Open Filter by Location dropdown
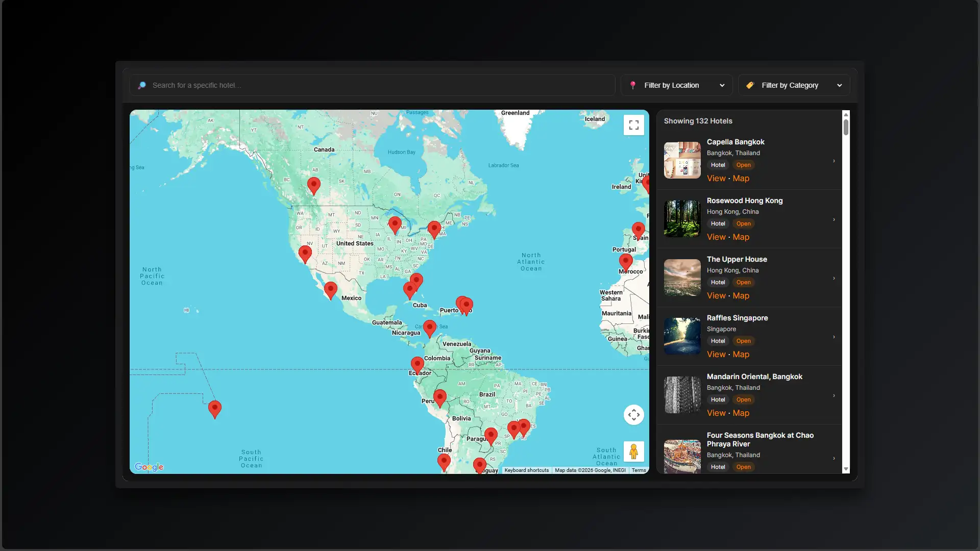This screenshot has height=551, width=980. (x=676, y=85)
